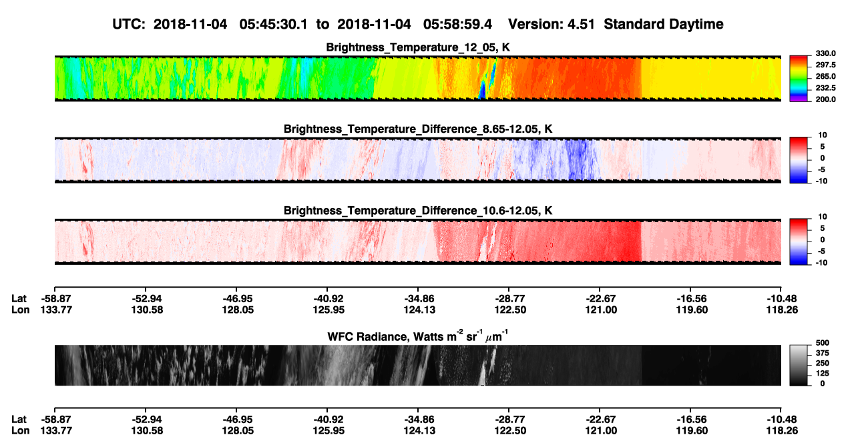
Task: Click the Brightness_Temperature_12_05, K plot title
Action: (x=418, y=47)
